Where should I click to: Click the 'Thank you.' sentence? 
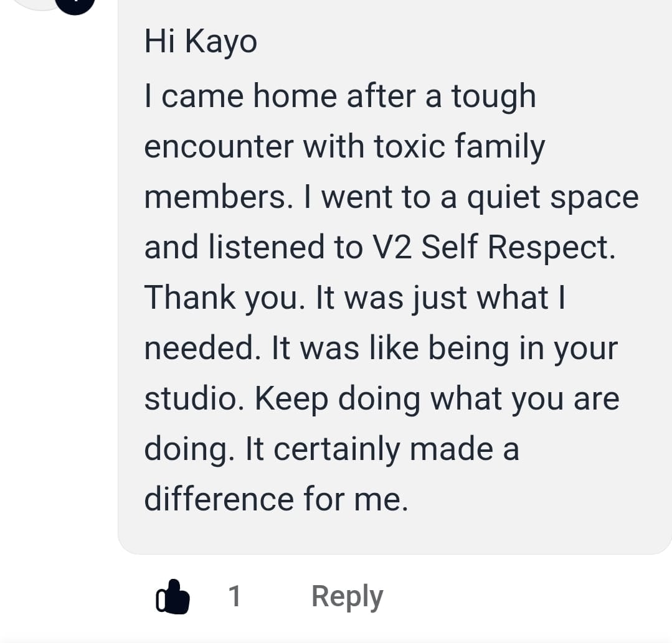click(x=225, y=298)
